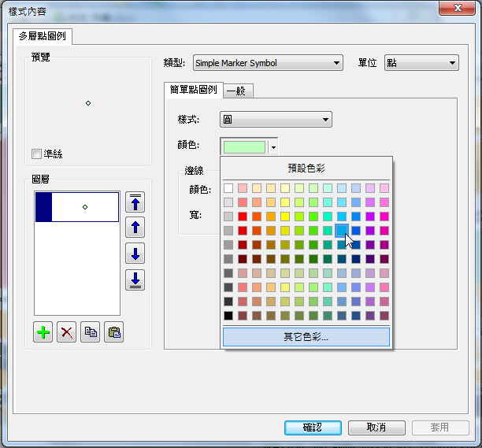Image resolution: width=482 pixels, height=448 pixels.
Task: Pick darkest red swatch in sixth row
Action: (x=243, y=259)
